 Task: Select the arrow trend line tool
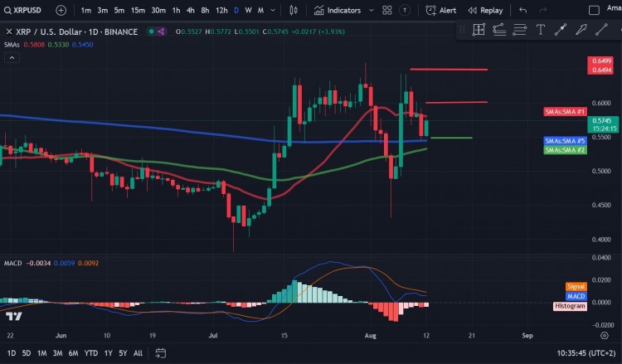click(561, 30)
